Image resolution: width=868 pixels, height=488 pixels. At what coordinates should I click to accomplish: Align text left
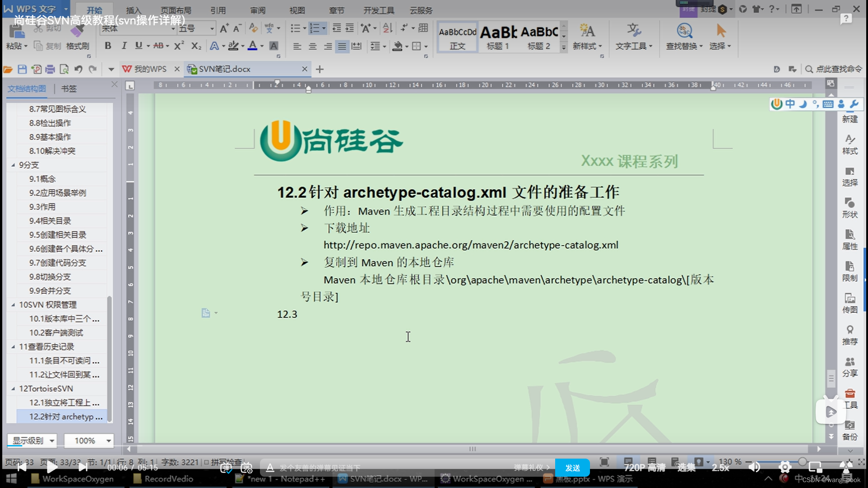coord(297,46)
